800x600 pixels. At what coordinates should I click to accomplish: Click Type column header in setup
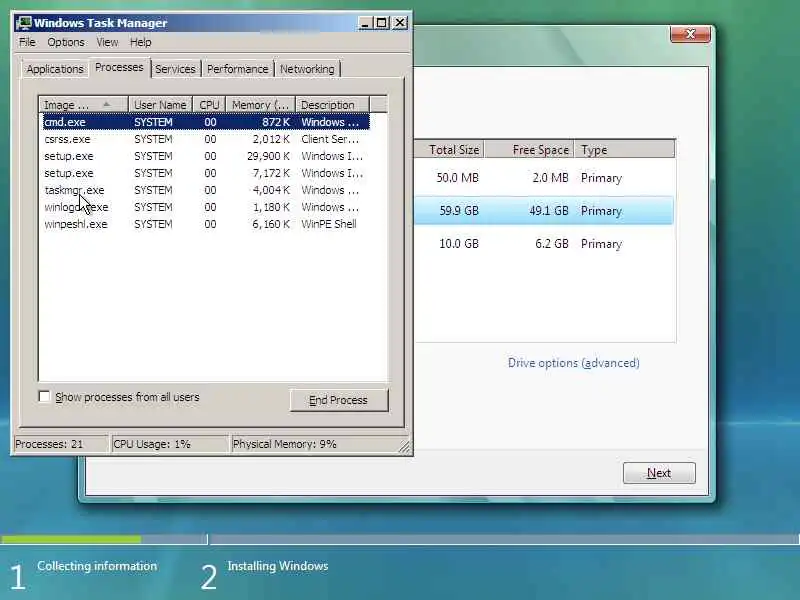pos(625,149)
